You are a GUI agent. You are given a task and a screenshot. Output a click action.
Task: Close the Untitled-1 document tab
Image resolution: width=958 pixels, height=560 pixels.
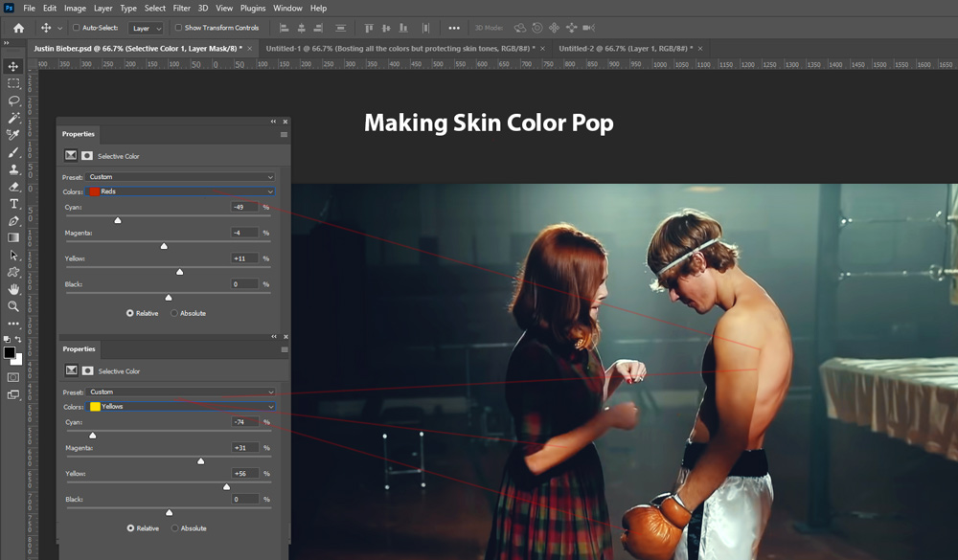542,48
